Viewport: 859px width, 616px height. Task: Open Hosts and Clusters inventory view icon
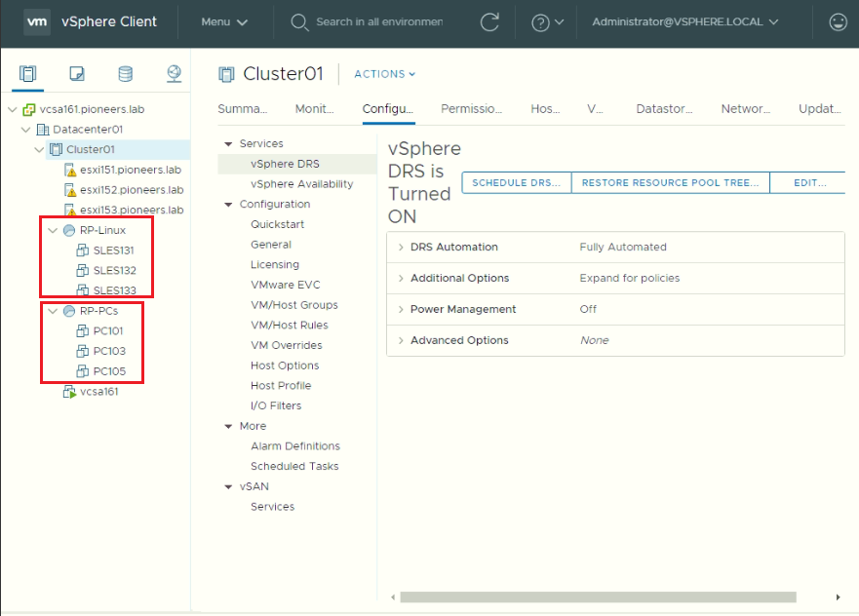(x=27, y=73)
